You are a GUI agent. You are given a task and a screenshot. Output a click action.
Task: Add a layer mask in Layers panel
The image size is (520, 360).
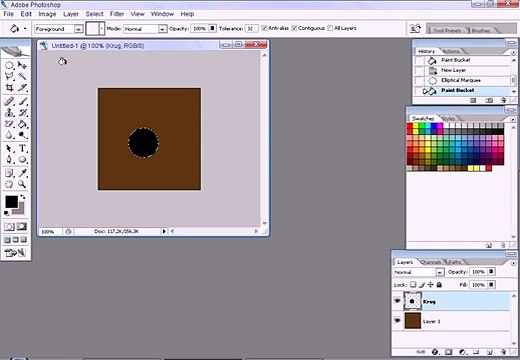448,352
